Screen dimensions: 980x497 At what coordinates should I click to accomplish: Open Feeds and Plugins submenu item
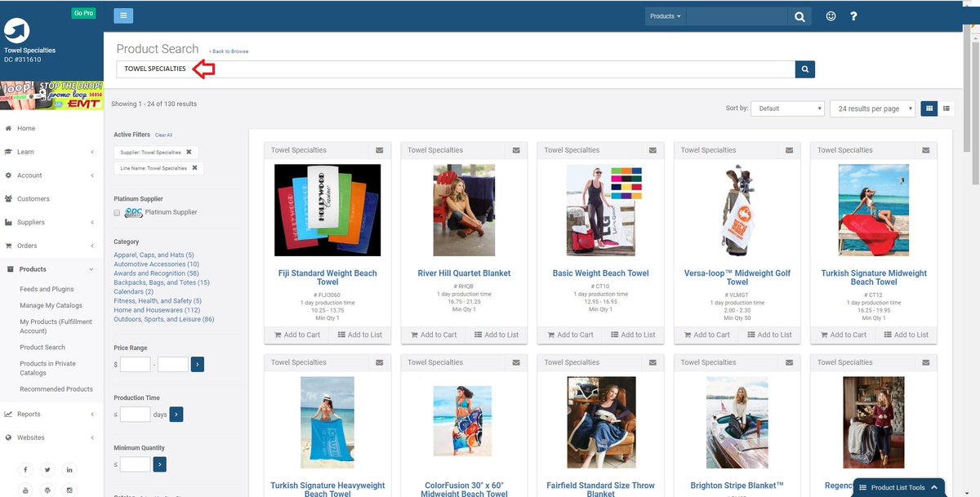click(47, 289)
